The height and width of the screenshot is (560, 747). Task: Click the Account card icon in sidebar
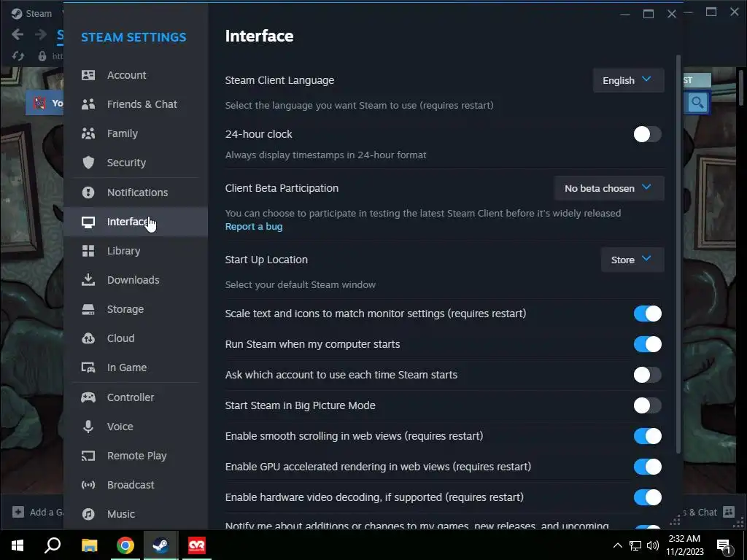[x=88, y=75]
